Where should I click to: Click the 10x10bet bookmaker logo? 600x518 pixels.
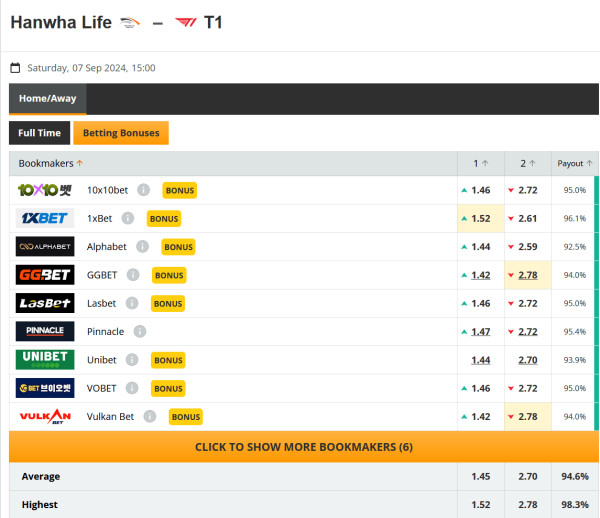45,190
